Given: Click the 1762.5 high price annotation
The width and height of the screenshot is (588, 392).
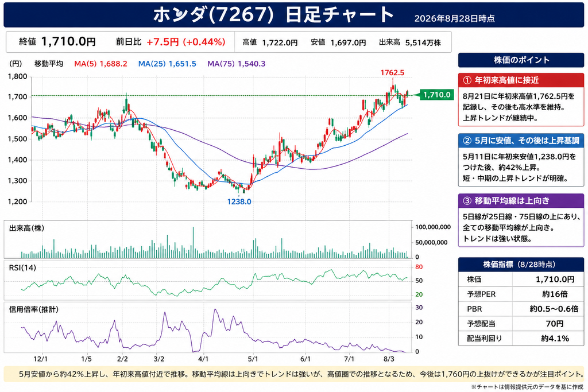Looking at the screenshot, I should (x=392, y=73).
